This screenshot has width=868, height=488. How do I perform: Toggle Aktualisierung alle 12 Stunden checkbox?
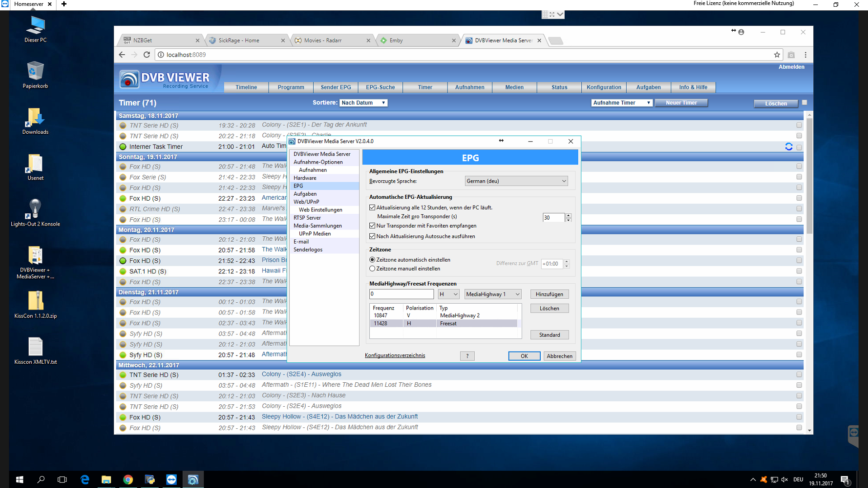tap(372, 207)
